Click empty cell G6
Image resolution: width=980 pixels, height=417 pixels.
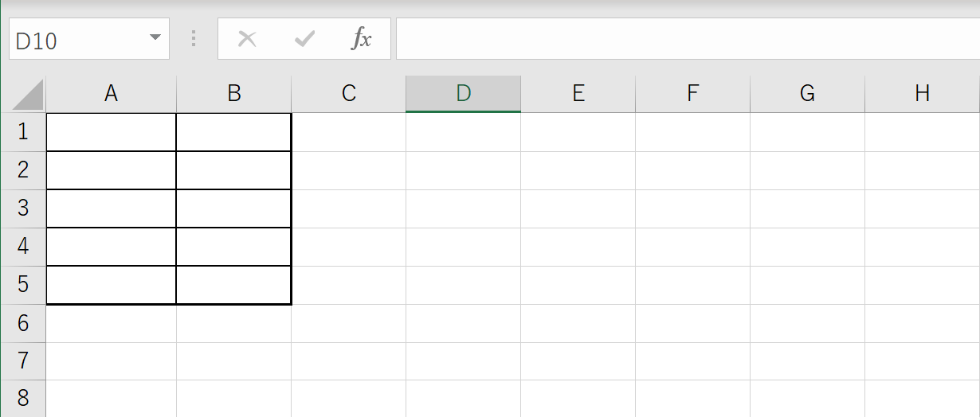pyautogui.click(x=808, y=323)
